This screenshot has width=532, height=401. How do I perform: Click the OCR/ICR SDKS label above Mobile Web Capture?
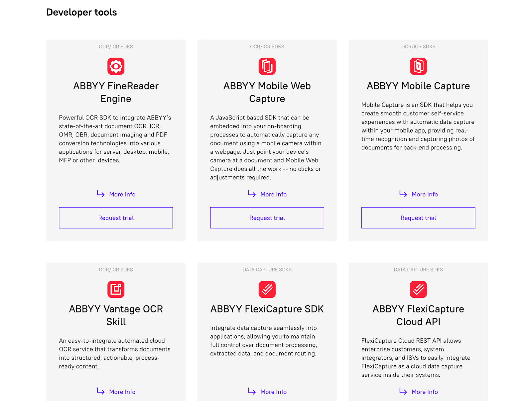267,47
